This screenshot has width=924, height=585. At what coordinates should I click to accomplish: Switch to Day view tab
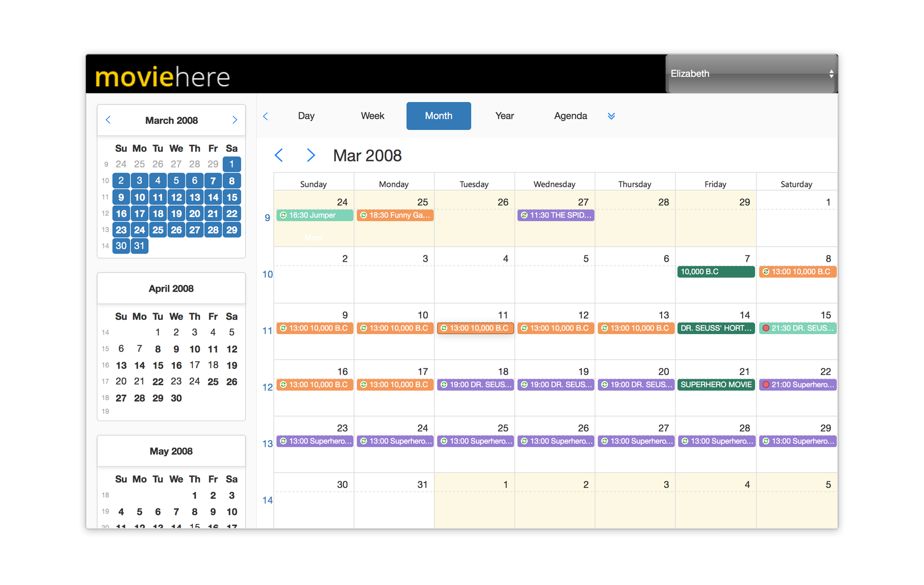(x=306, y=116)
